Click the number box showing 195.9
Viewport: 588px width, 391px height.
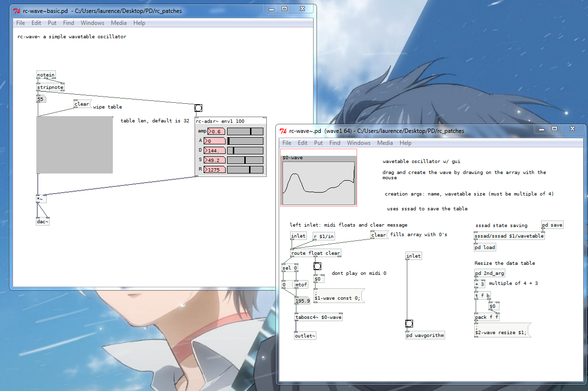click(302, 301)
